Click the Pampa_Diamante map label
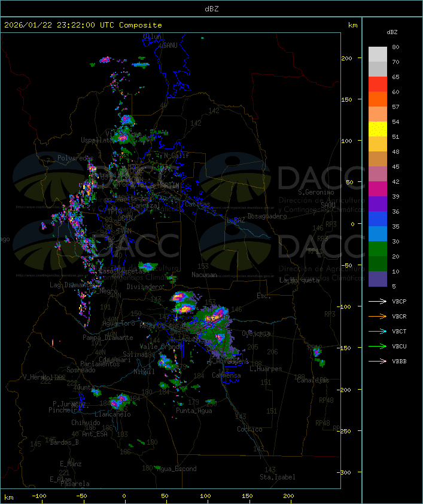423x504 pixels. point(104,338)
